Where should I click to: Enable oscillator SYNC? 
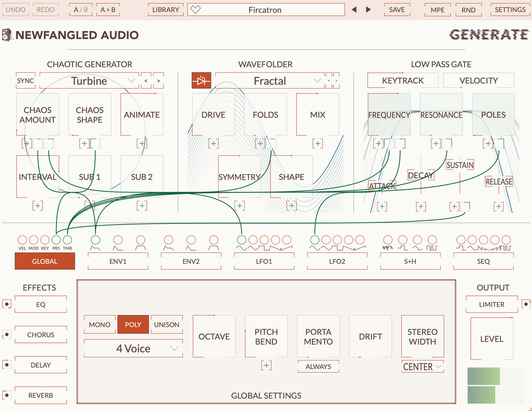tap(25, 81)
